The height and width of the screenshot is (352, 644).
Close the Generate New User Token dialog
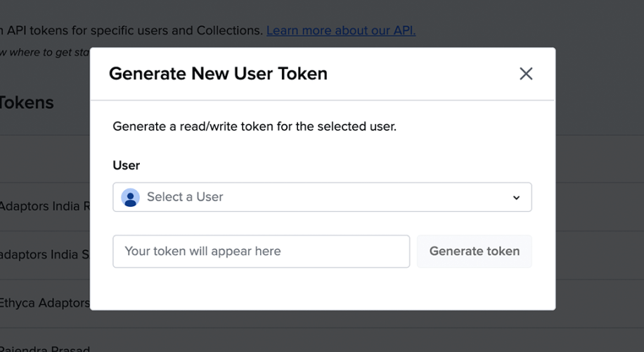pos(526,74)
